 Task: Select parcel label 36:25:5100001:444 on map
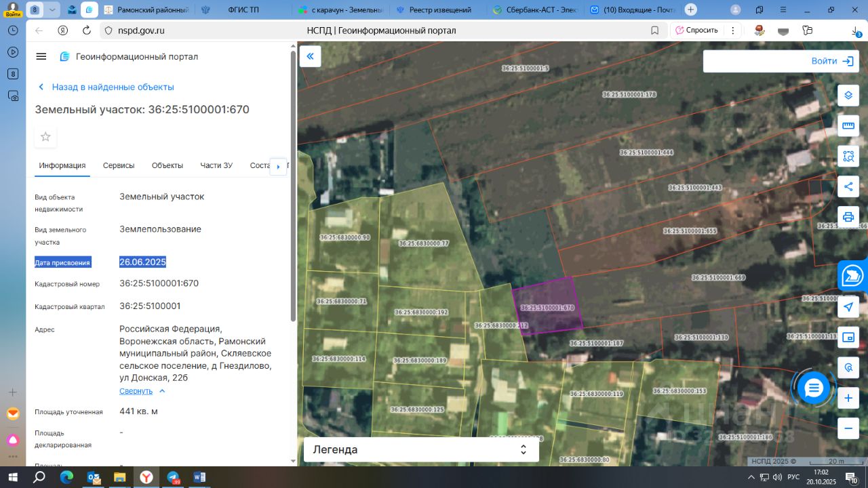(647, 152)
